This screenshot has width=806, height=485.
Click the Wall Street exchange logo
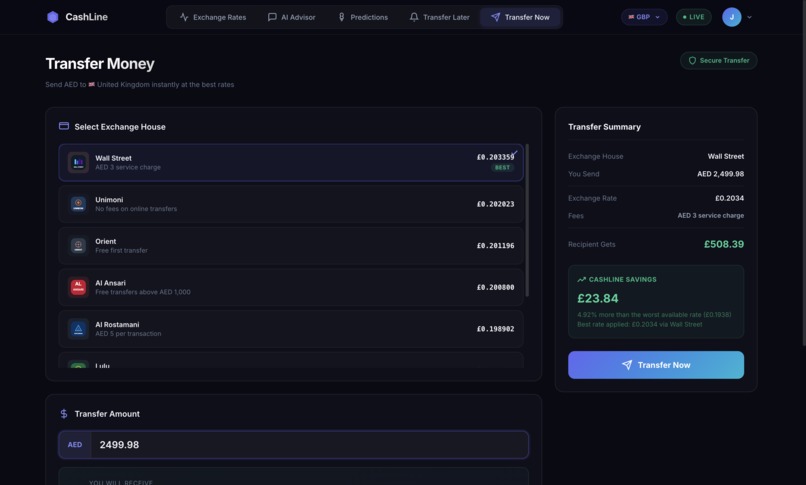click(x=78, y=162)
